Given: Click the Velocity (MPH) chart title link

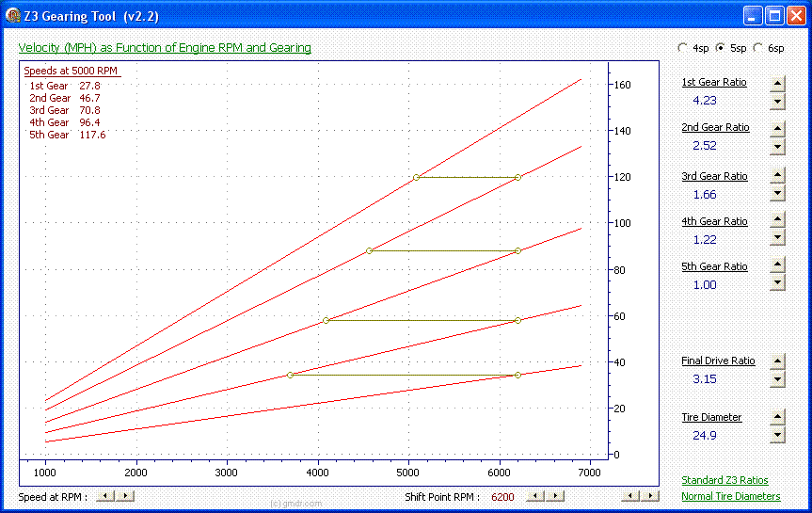Looking at the screenshot, I should tap(165, 48).
